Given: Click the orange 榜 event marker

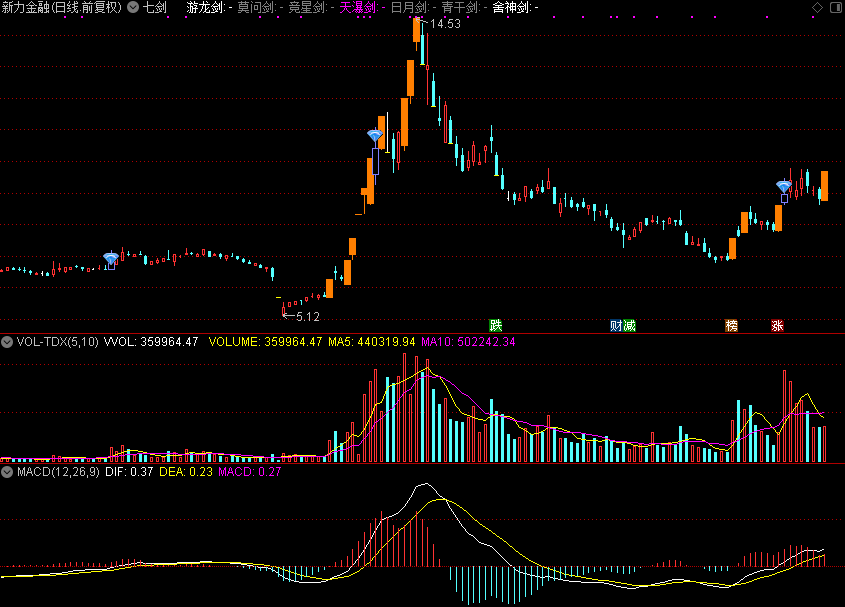Looking at the screenshot, I should pos(732,326).
